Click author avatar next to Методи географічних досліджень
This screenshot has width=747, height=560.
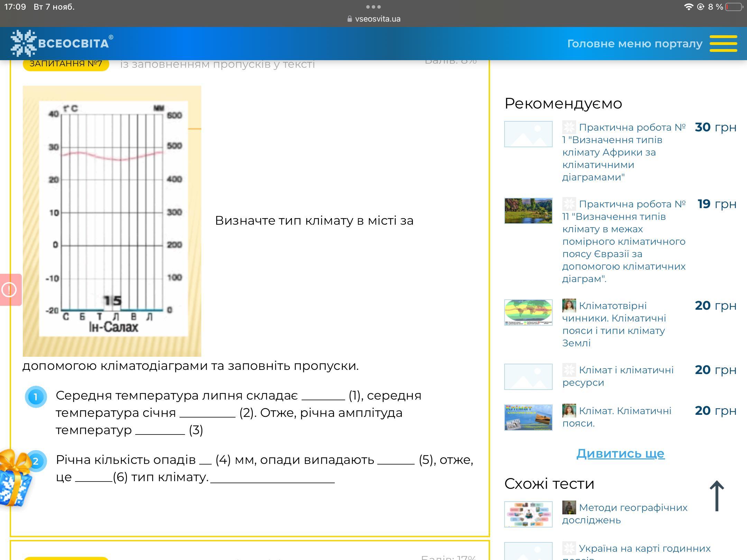(x=569, y=507)
